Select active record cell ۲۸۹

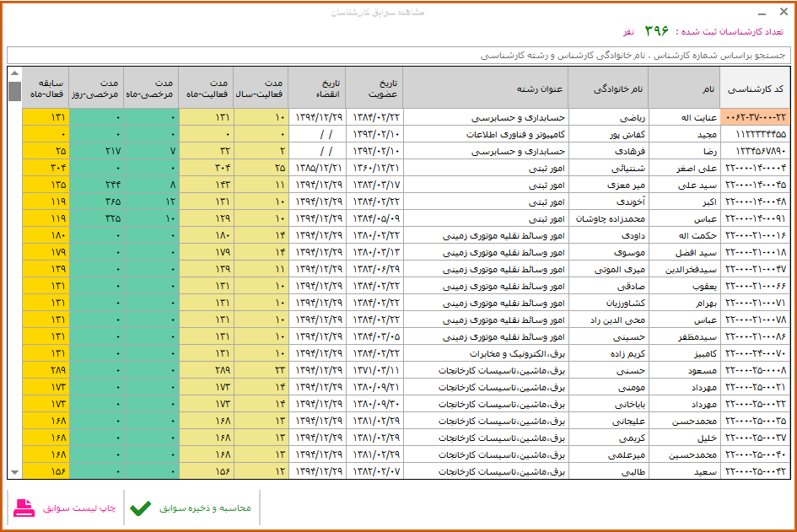[46, 370]
